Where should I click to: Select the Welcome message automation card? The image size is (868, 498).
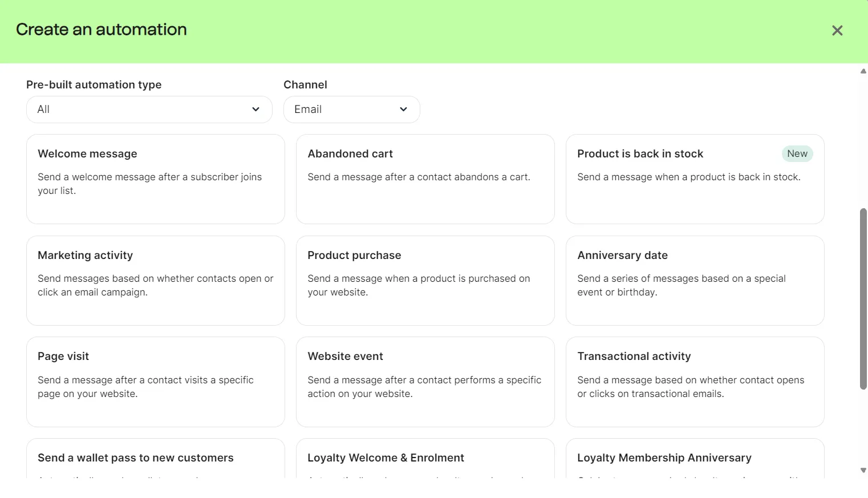pos(156,179)
